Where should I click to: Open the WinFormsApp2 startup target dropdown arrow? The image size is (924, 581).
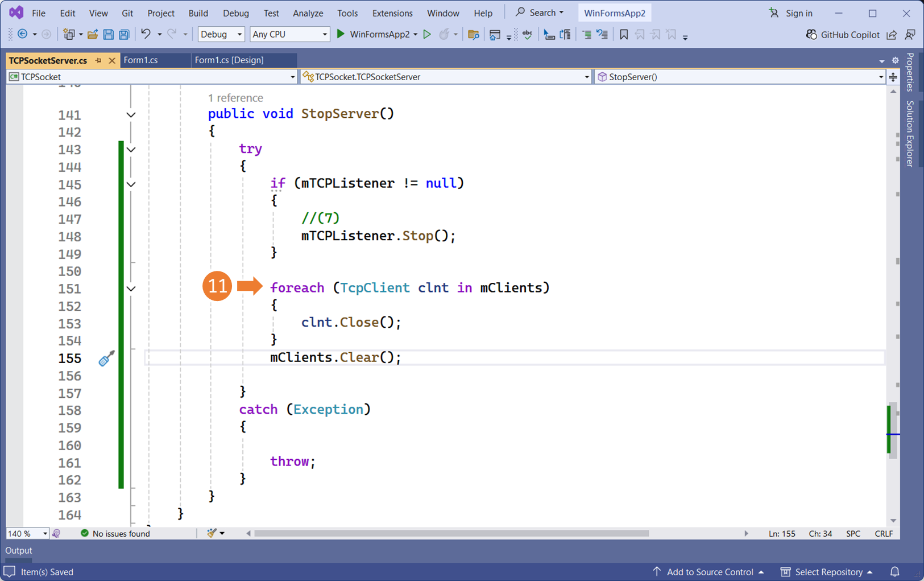point(415,35)
